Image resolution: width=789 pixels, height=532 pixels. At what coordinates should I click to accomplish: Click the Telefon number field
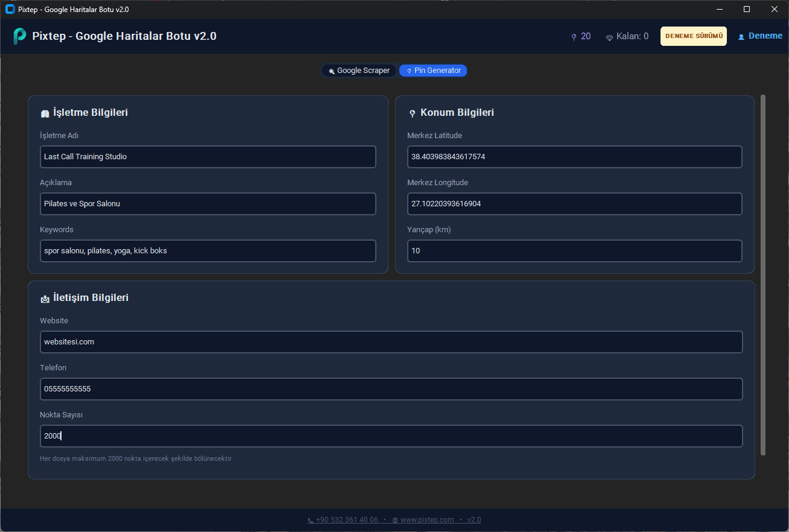(x=391, y=389)
